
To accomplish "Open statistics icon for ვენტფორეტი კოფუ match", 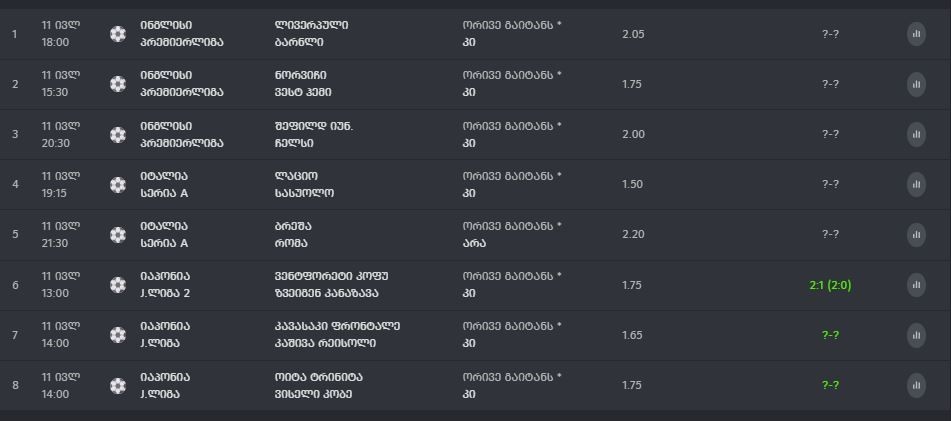I will coord(916,285).
